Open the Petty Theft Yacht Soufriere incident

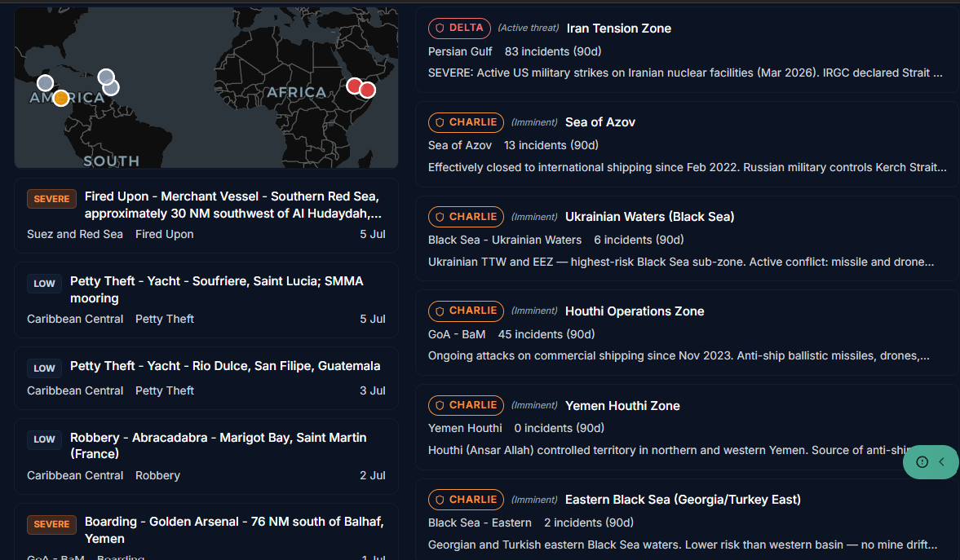[206, 300]
